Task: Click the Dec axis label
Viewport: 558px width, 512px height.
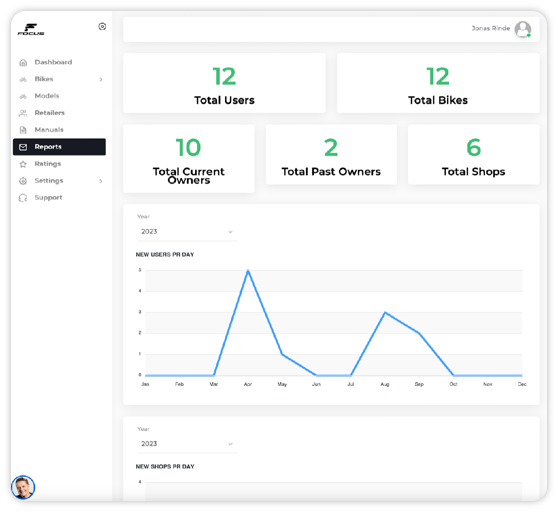Action: pyautogui.click(x=522, y=384)
